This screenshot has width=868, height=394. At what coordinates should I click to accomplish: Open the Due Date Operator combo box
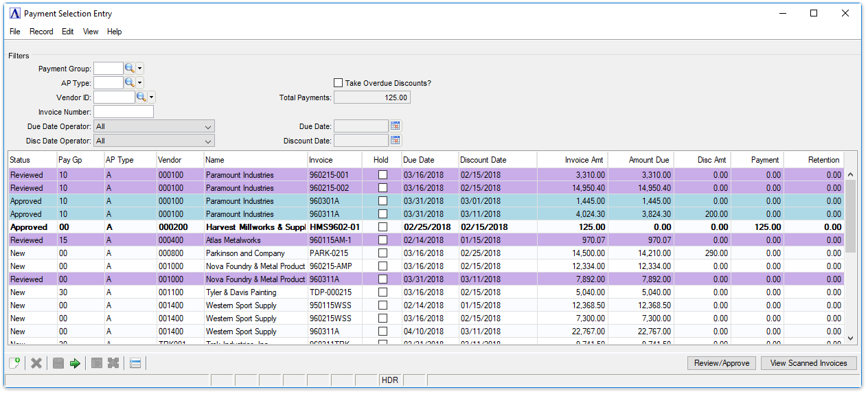click(154, 126)
